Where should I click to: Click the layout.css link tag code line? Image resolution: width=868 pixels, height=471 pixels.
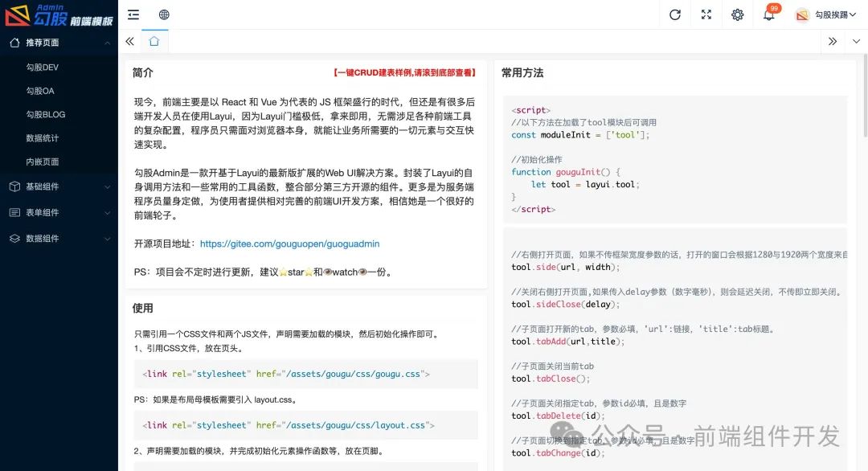click(x=289, y=426)
